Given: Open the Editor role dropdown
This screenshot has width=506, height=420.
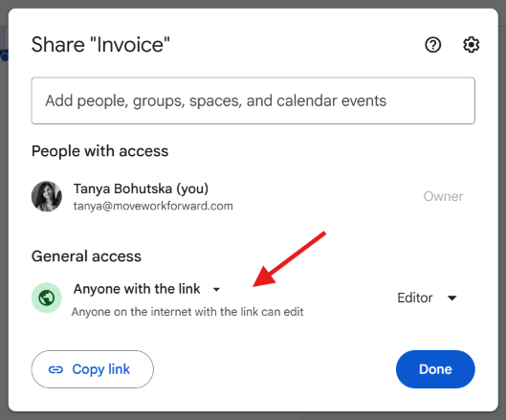Looking at the screenshot, I should click(x=427, y=298).
